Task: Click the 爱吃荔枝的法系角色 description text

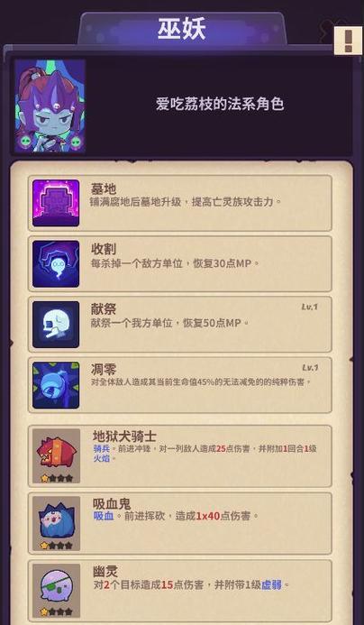Action: [x=220, y=105]
